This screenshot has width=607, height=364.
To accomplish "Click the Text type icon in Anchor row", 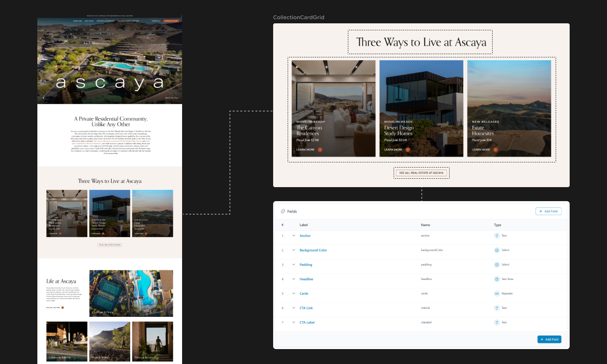I will (x=497, y=236).
